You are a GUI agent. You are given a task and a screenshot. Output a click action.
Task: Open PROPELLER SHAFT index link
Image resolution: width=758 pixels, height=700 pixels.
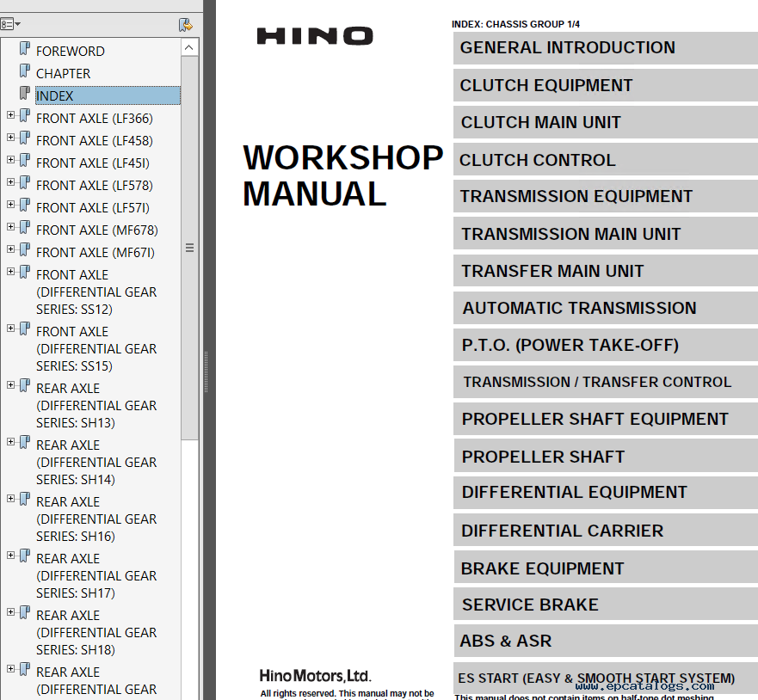coord(605,457)
